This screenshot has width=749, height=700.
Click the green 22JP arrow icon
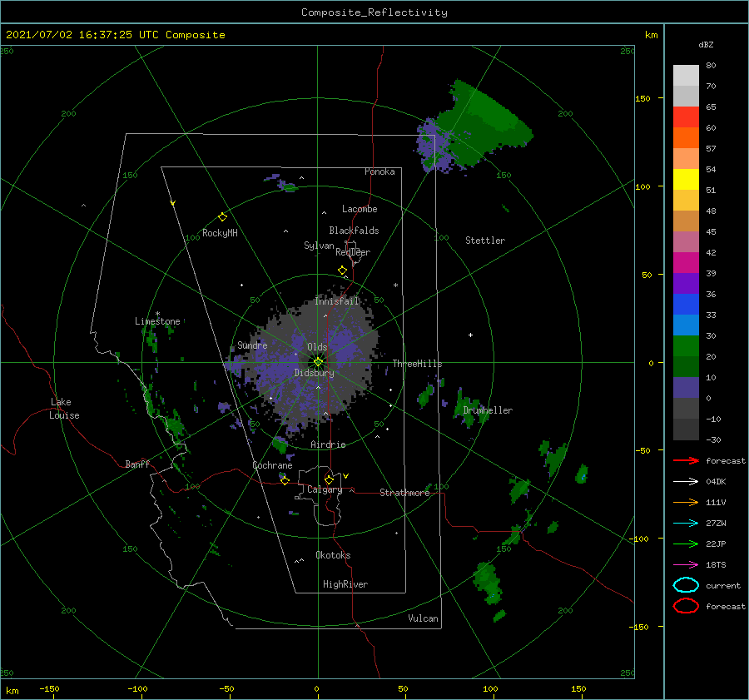[x=686, y=544]
